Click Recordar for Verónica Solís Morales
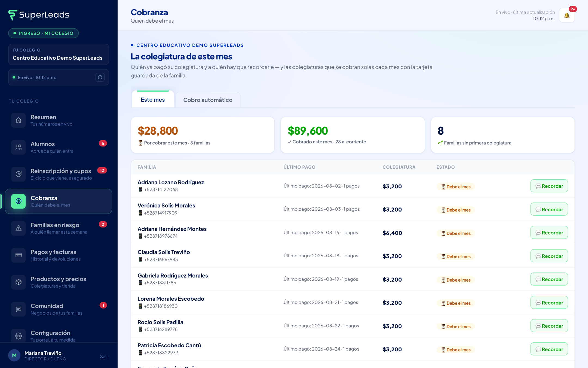This screenshot has width=588, height=368. point(549,209)
